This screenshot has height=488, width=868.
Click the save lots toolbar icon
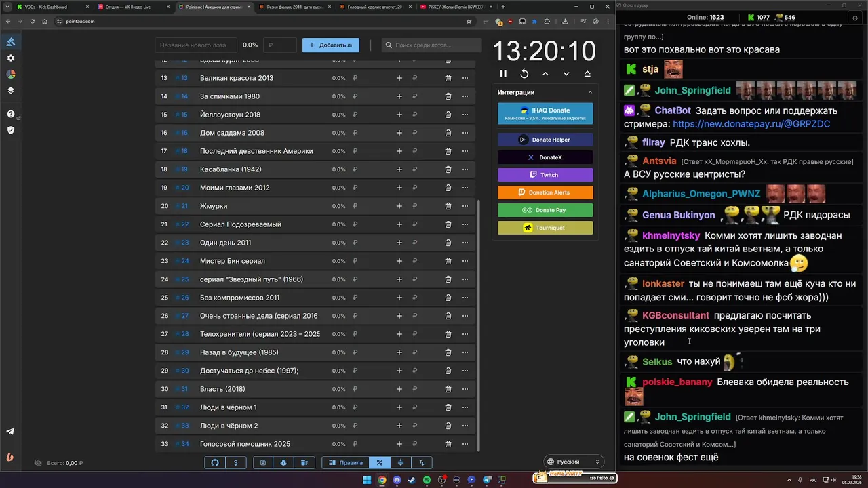[x=262, y=462]
